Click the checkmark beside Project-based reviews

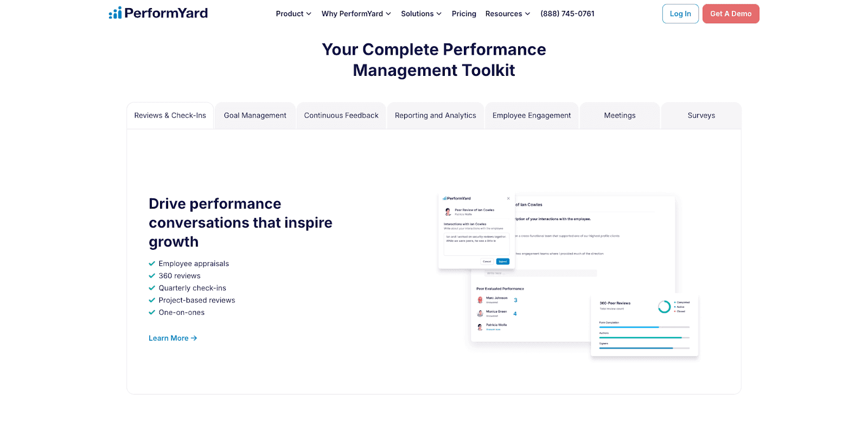pyautogui.click(x=152, y=300)
